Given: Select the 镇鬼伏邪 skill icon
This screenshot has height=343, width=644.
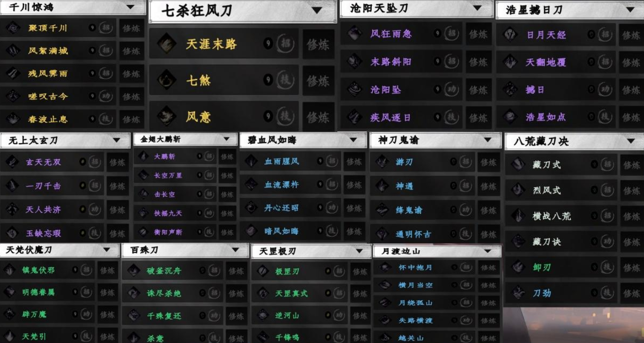Looking at the screenshot, I should 9,270.
